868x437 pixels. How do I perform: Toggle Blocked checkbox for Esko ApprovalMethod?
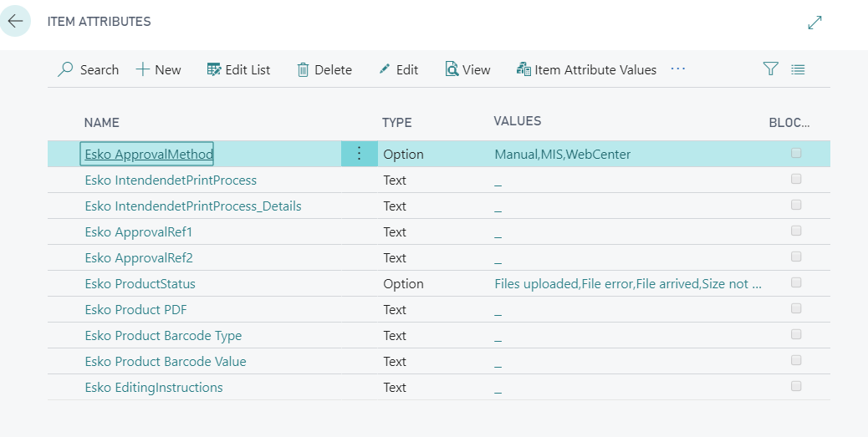[796, 153]
